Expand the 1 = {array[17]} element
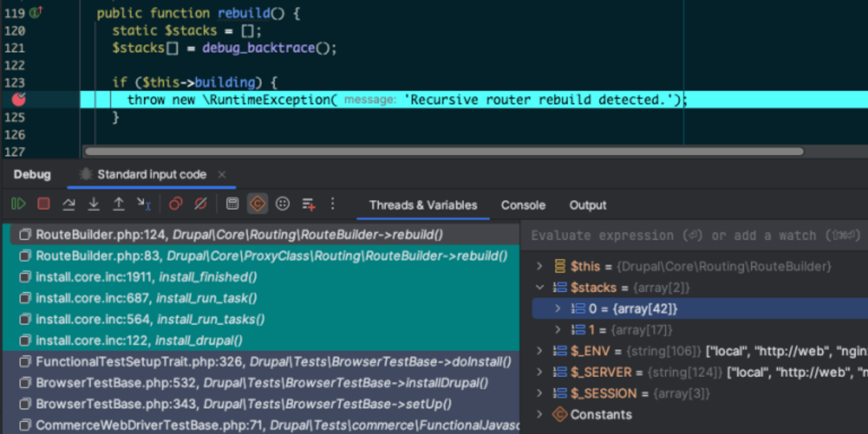Screen dimensions: 868x434 point(557,330)
